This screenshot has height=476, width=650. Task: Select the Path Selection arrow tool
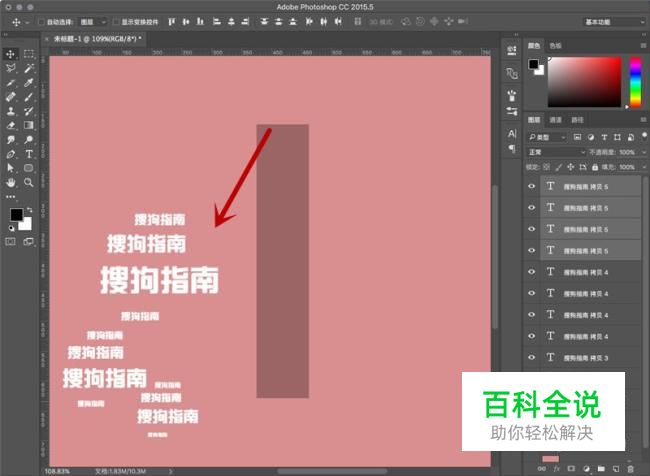[10, 168]
